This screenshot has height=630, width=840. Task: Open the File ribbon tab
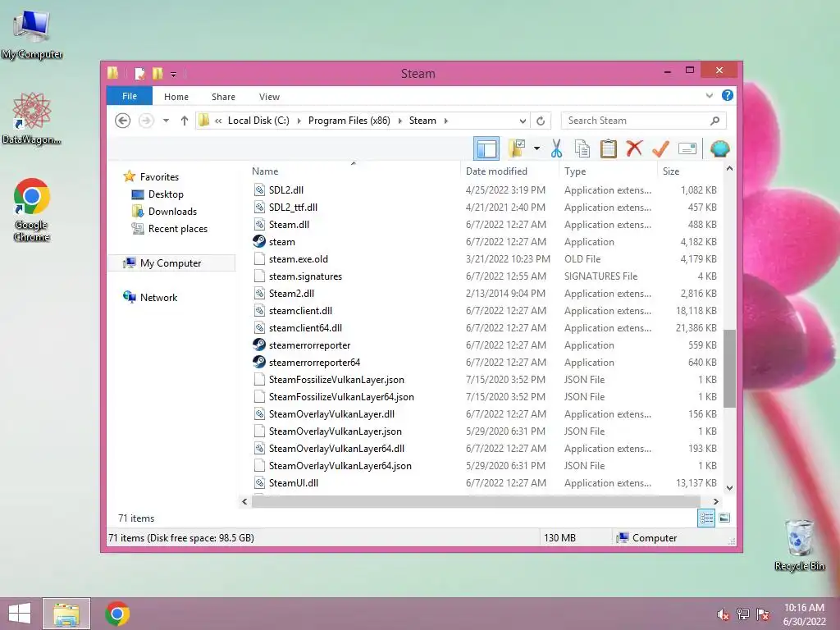(x=130, y=96)
